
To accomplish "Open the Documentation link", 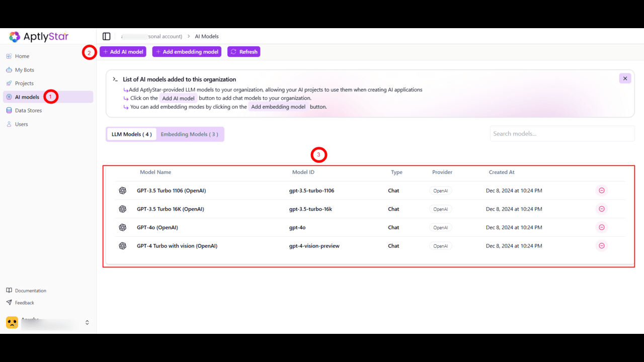I will [30, 291].
